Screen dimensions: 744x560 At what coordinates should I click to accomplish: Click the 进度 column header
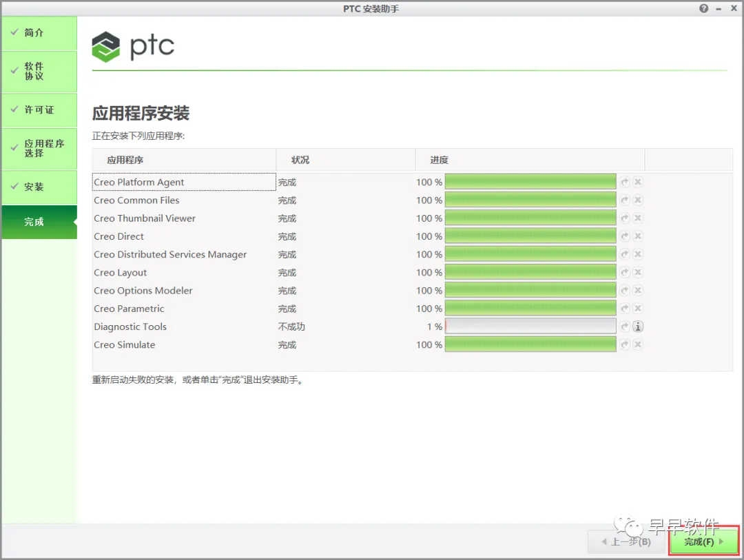click(x=530, y=160)
